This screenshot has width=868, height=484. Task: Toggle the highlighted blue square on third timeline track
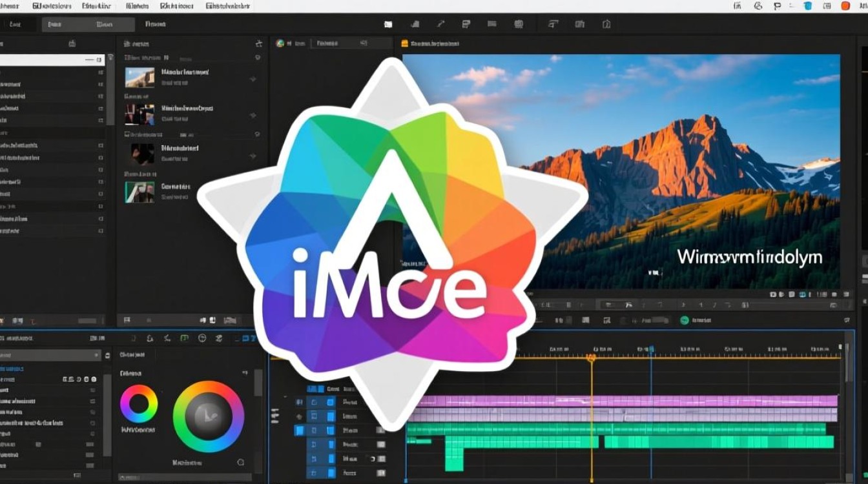(x=300, y=430)
